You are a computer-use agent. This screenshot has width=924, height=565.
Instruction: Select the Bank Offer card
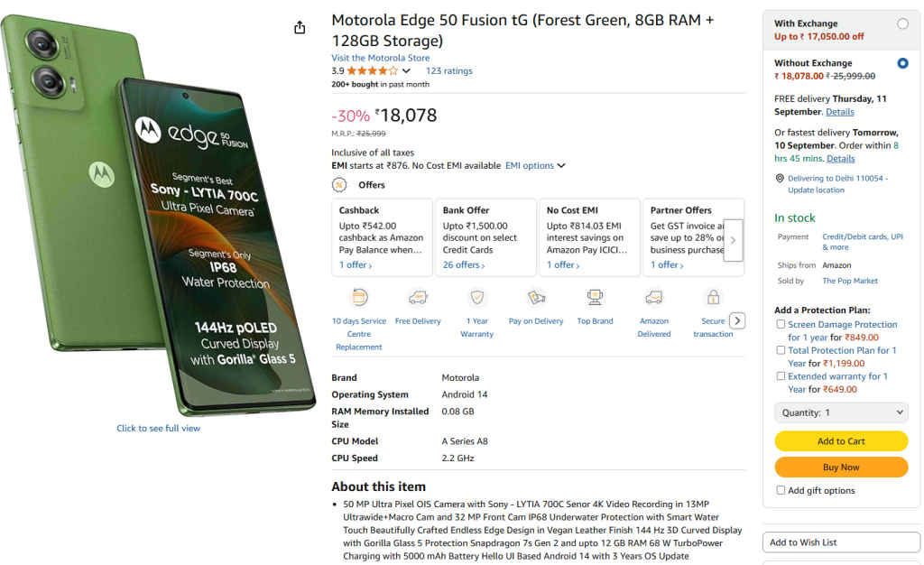[x=485, y=236]
